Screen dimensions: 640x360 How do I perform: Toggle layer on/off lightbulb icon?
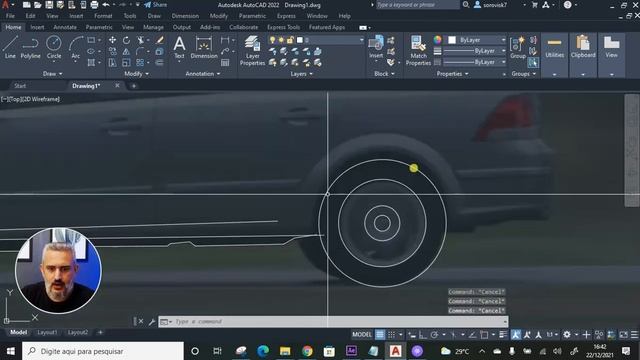[272, 40]
